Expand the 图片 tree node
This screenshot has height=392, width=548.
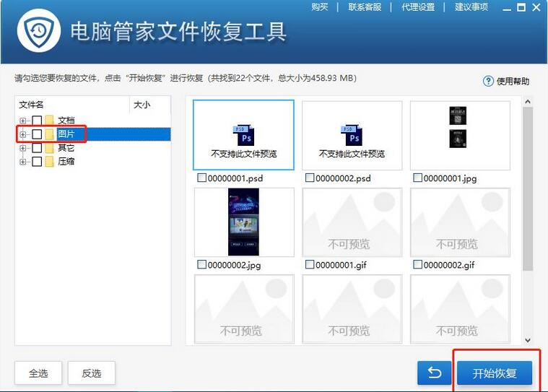(x=22, y=134)
